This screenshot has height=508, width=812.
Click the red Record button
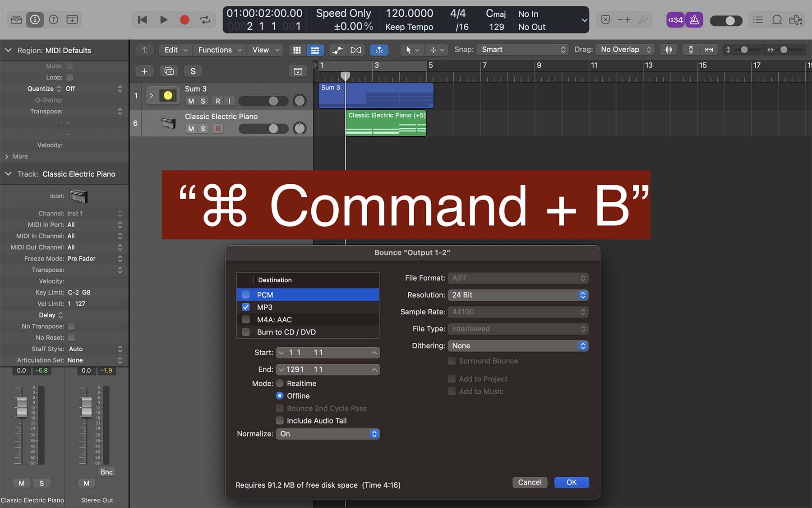pyautogui.click(x=184, y=20)
